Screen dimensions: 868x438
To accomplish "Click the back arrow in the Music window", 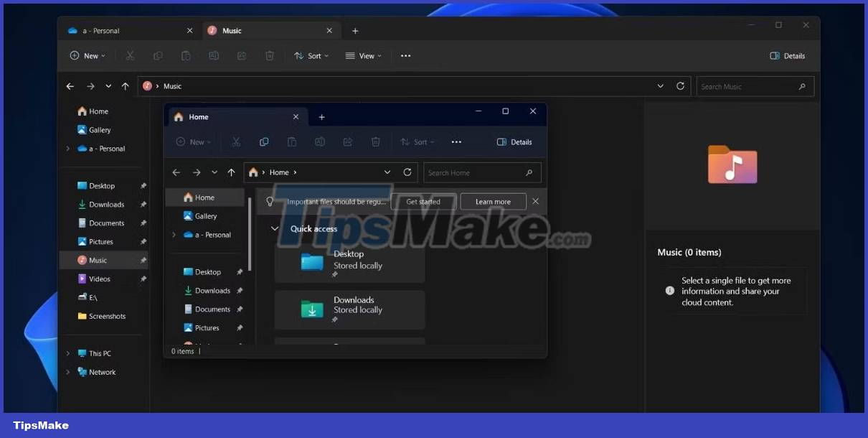I will click(70, 85).
